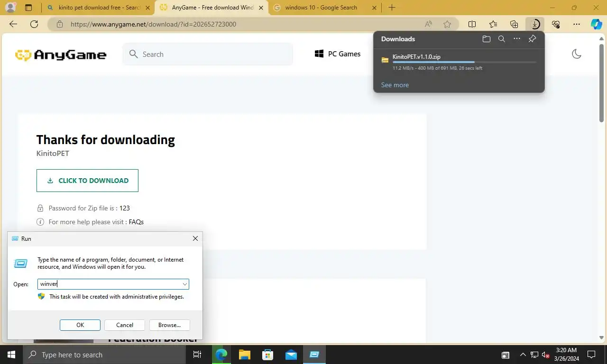The image size is (607, 364).
Task: Click the taskbar search box
Action: (104, 355)
